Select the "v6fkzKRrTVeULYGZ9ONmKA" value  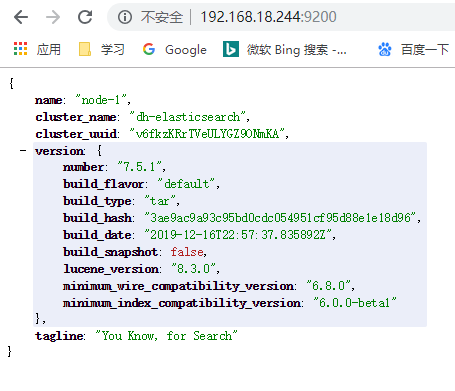tap(207, 133)
